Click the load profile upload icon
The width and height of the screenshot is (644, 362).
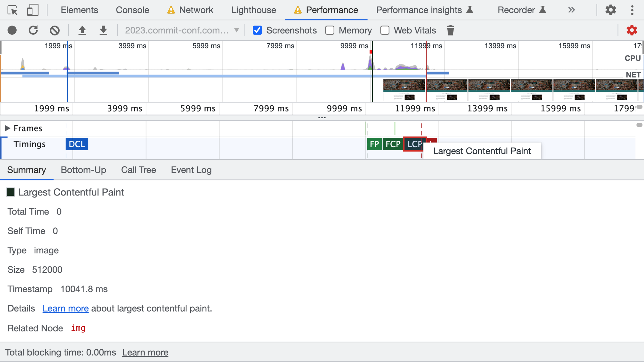click(82, 30)
